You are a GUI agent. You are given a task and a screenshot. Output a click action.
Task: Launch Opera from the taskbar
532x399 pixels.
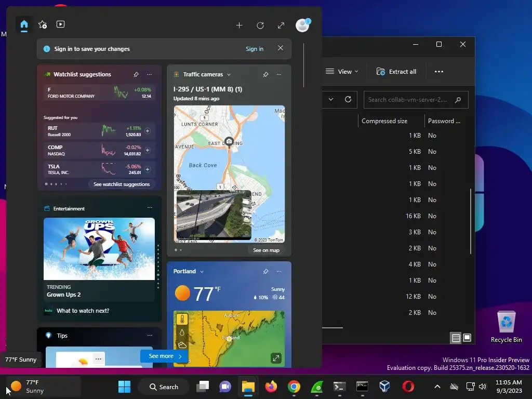pyautogui.click(x=408, y=387)
